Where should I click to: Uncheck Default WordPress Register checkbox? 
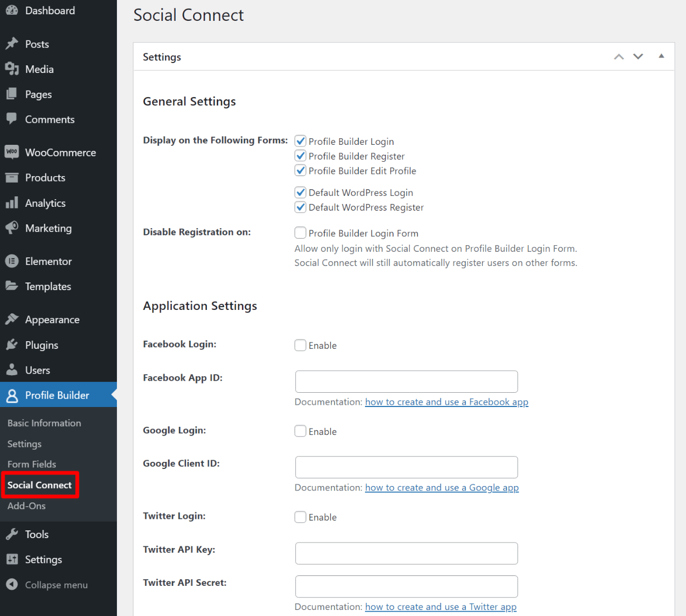(x=300, y=207)
